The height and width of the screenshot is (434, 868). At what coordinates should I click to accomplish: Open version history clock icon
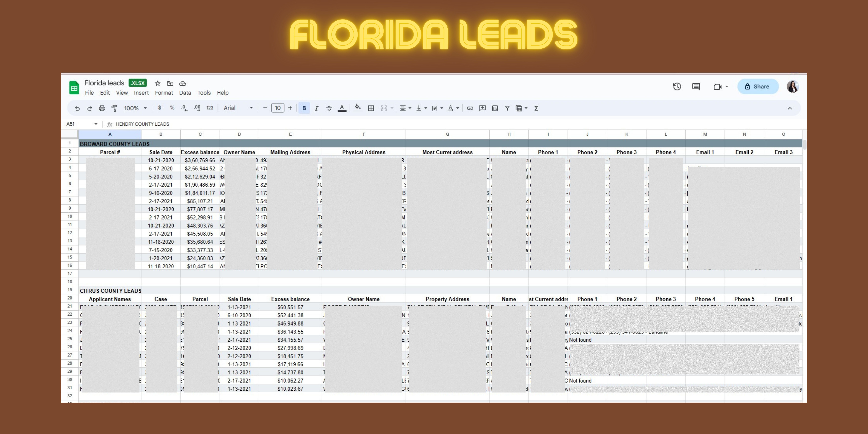point(677,87)
